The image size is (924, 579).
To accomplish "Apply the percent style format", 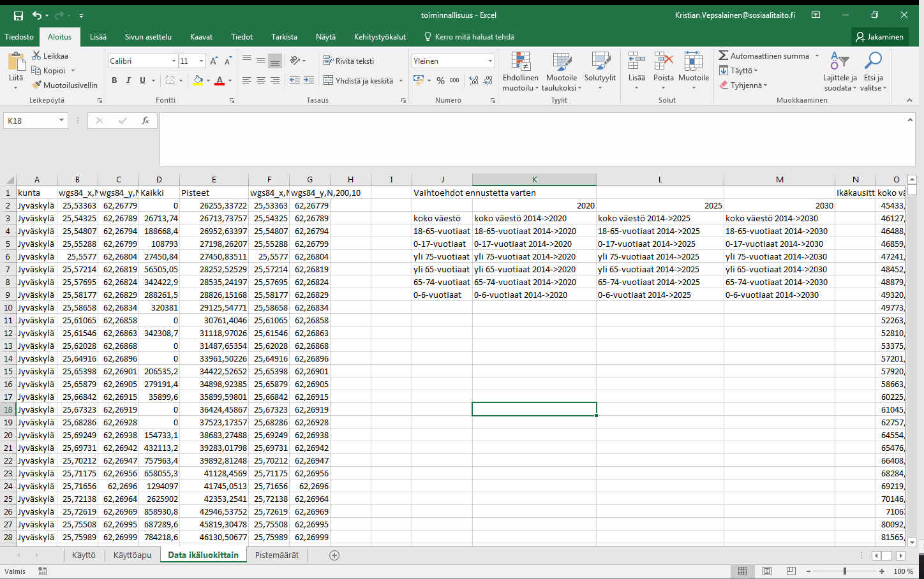I will [440, 80].
